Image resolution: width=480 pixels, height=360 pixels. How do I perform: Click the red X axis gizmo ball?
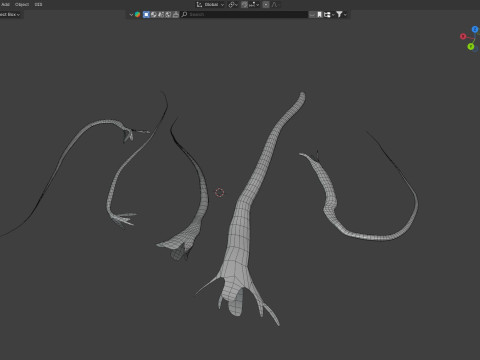[x=463, y=36]
